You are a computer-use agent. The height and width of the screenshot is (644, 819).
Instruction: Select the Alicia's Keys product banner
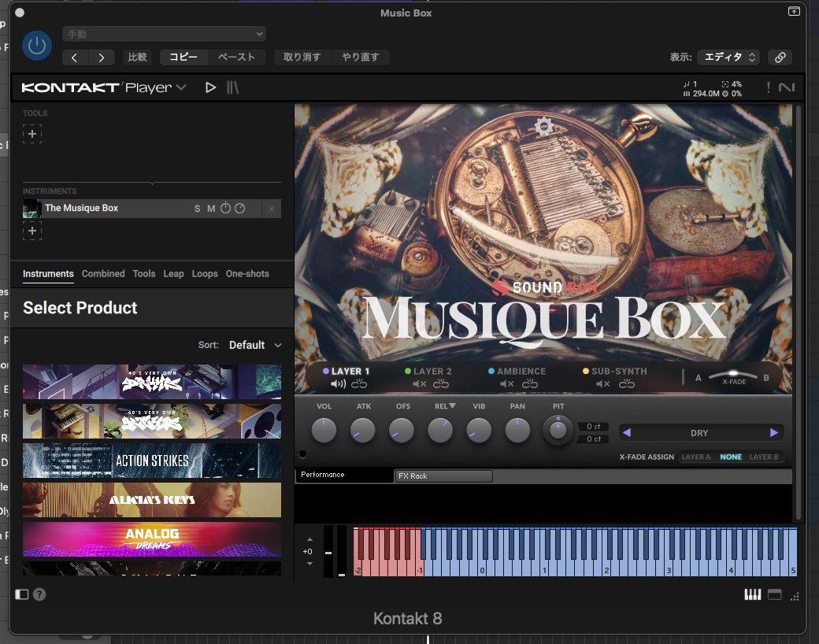click(x=152, y=500)
